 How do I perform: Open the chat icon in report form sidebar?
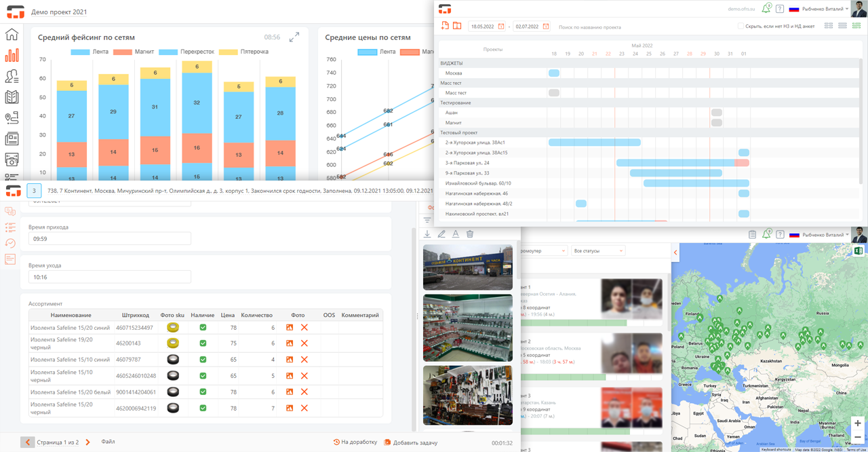pos(10,212)
